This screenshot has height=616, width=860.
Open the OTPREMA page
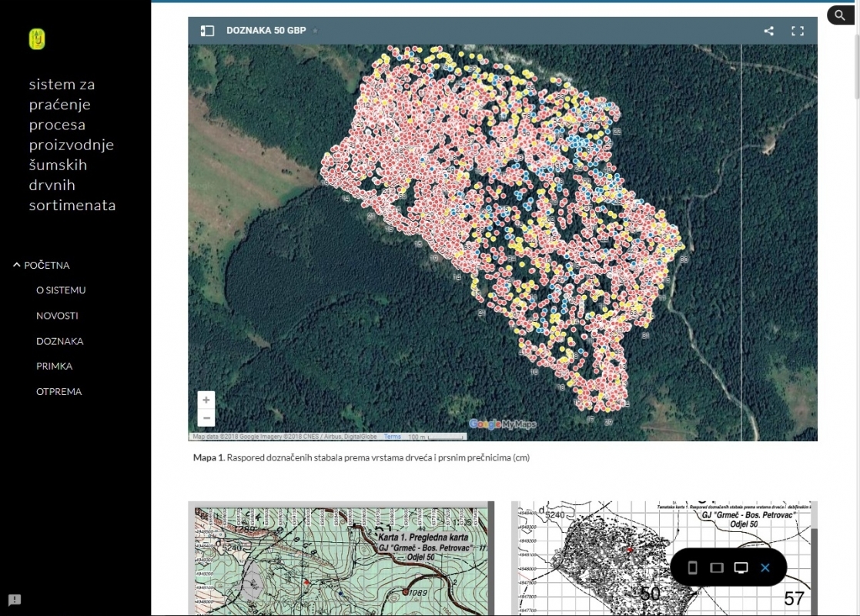[x=59, y=391]
